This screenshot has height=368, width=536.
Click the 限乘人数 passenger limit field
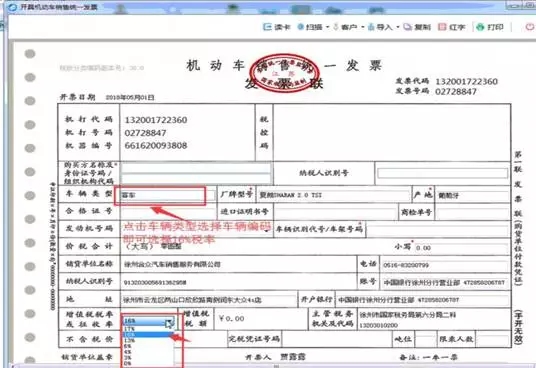tap(492, 340)
